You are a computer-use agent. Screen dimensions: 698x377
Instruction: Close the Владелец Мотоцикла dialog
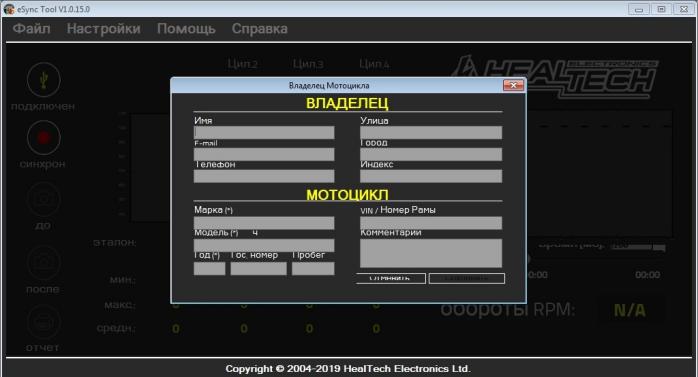(513, 85)
